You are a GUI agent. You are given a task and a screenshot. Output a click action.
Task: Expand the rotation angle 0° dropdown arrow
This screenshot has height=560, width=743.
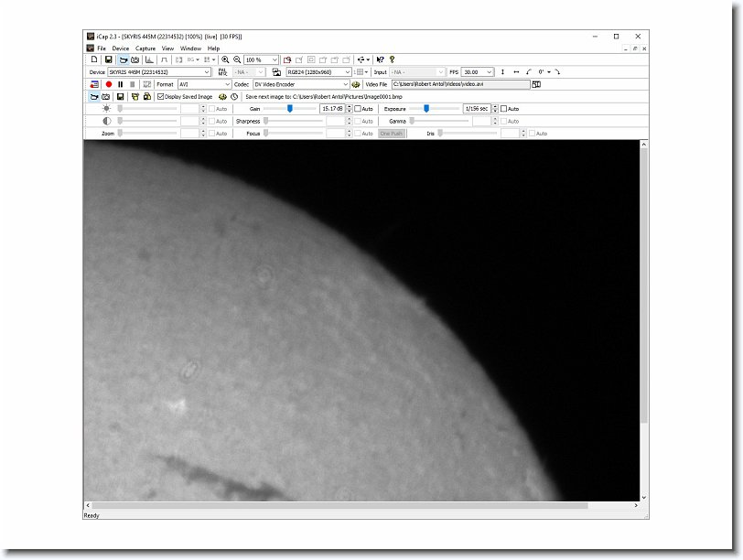[x=549, y=72]
